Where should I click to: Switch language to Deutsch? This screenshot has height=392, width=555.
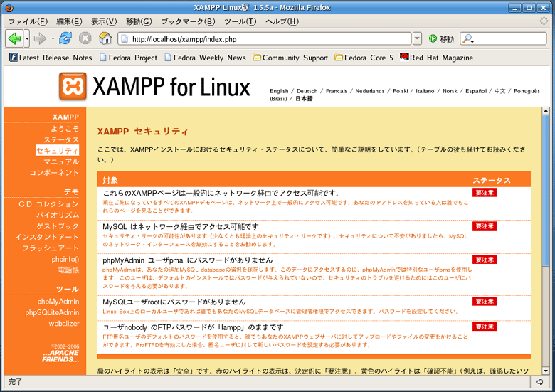307,91
